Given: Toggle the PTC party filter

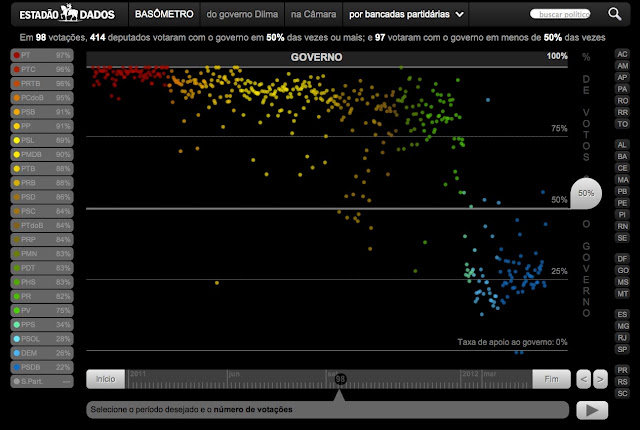Looking at the screenshot, I should (42, 69).
